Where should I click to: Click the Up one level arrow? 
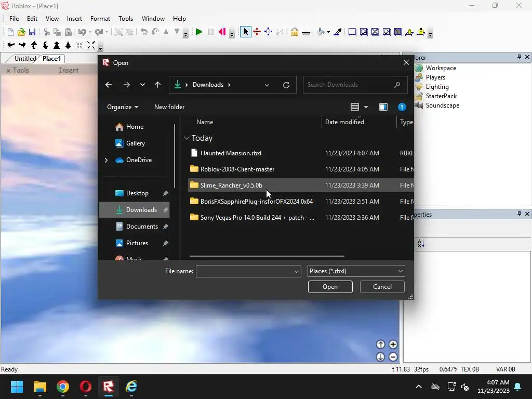pyautogui.click(x=157, y=85)
